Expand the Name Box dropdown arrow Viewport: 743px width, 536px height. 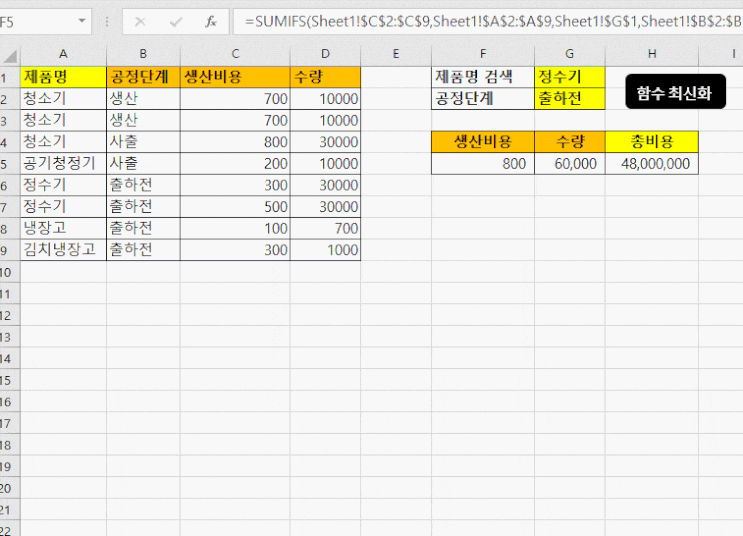[82, 21]
